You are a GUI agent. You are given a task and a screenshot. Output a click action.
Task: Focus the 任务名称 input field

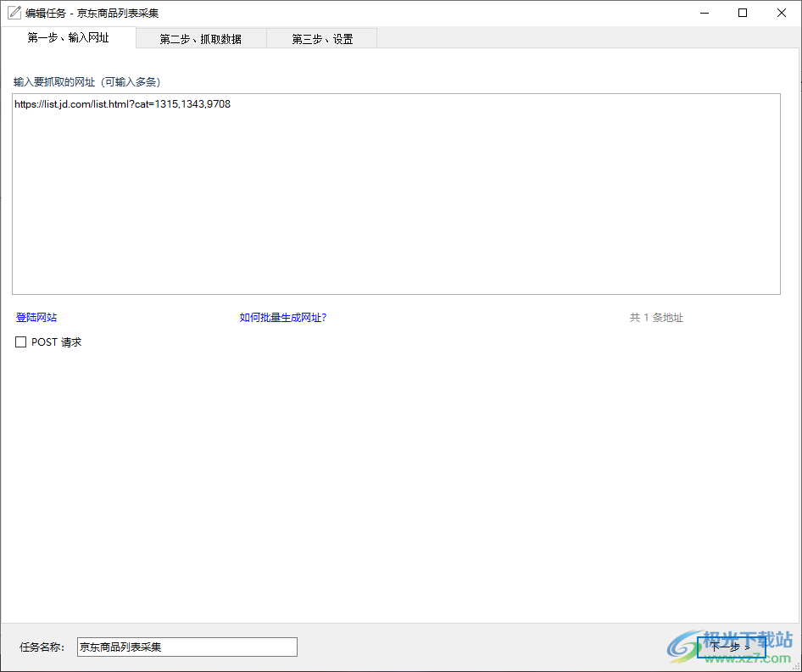point(187,647)
